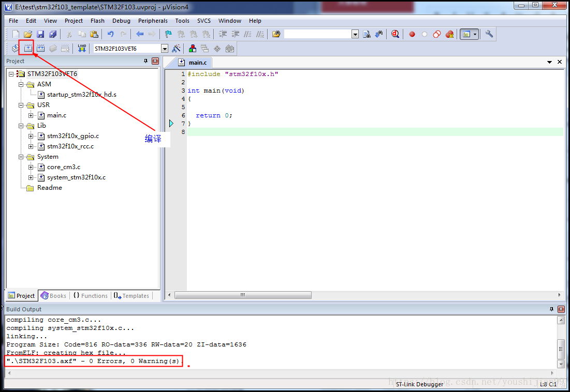570x392 pixels.
Task: Toggle pin on the Project panel
Action: [x=146, y=61]
